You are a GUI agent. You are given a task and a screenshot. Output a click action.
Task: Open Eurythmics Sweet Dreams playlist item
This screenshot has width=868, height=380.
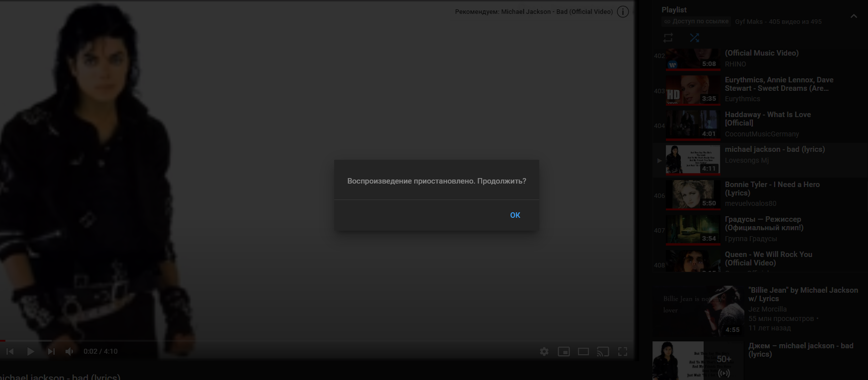tap(760, 90)
